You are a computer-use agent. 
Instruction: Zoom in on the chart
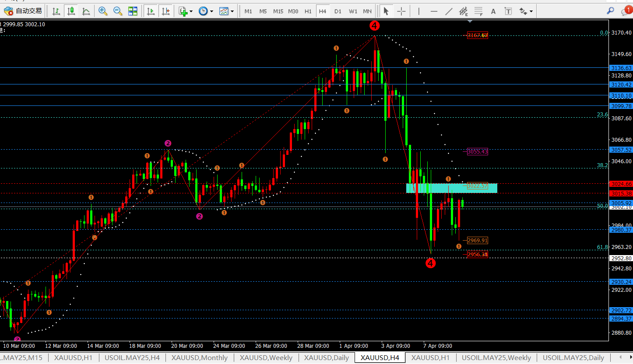pyautogui.click(x=103, y=11)
